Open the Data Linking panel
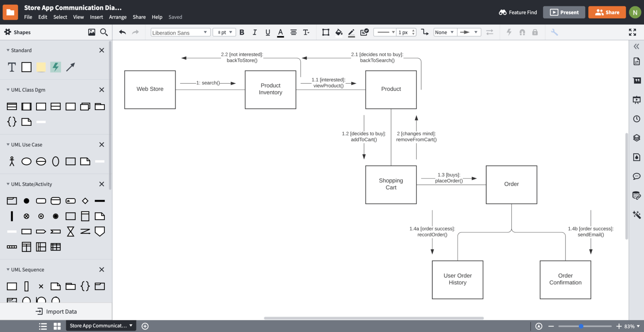The image size is (644, 332). tap(637, 195)
